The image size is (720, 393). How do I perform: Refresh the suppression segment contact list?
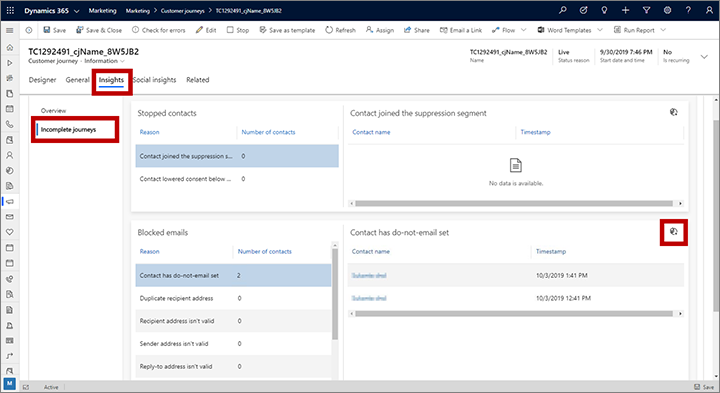[674, 112]
